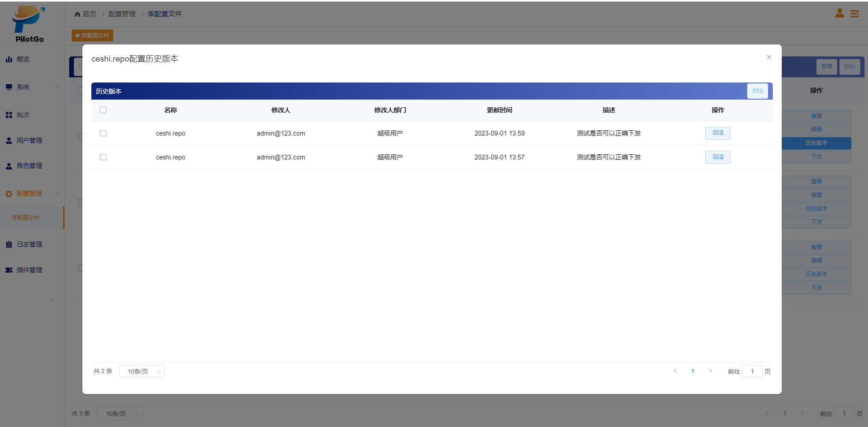Click the 插件管理 plugin icon

click(x=9, y=270)
